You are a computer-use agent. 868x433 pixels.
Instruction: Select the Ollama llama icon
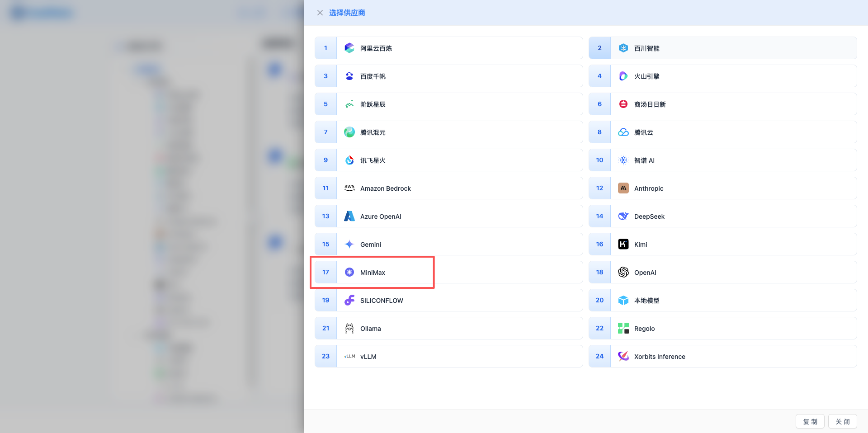[x=349, y=328]
